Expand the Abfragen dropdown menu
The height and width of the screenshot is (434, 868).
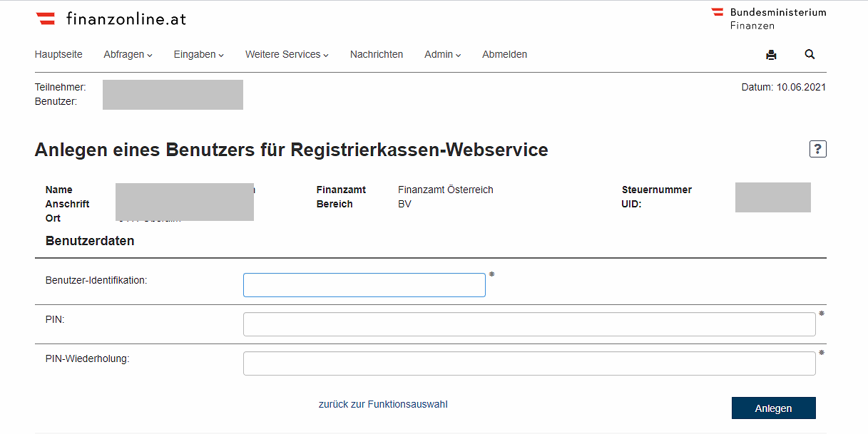pyautogui.click(x=128, y=54)
